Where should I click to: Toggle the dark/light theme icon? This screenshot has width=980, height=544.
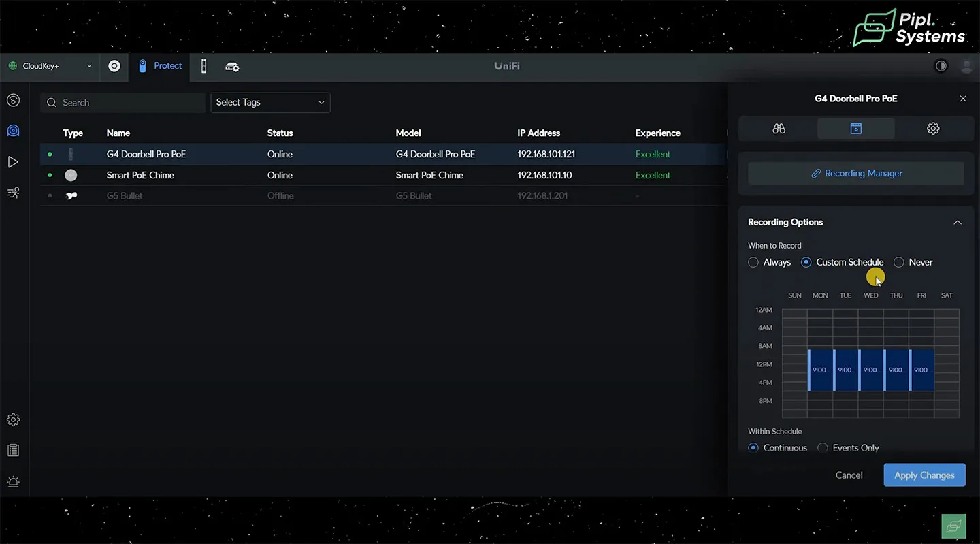pyautogui.click(x=941, y=66)
